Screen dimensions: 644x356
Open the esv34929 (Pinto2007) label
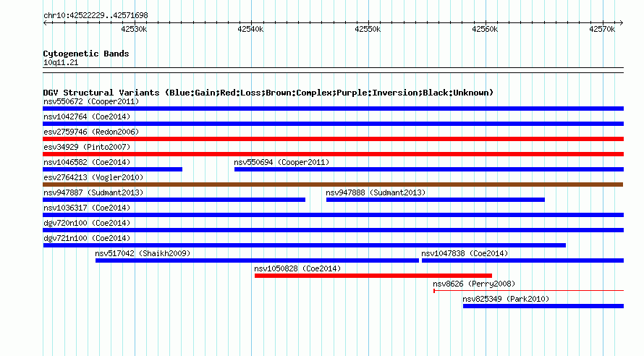pyautogui.click(x=87, y=147)
